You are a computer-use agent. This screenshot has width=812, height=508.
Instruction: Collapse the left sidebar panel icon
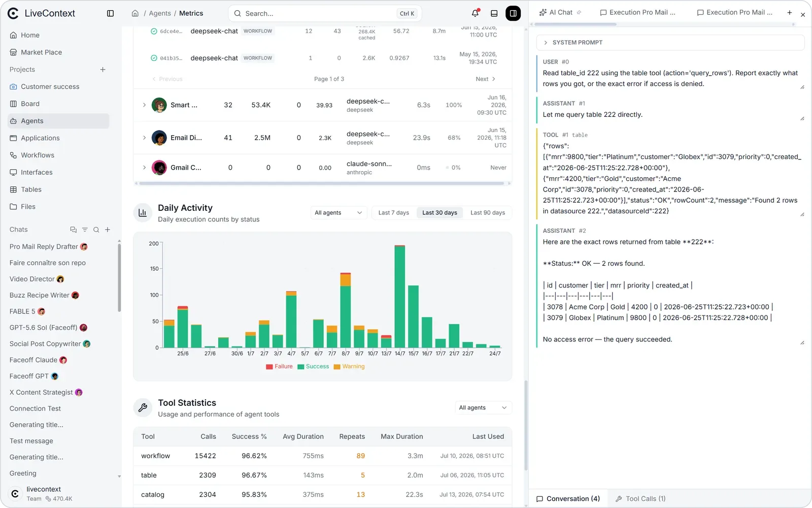(110, 13)
